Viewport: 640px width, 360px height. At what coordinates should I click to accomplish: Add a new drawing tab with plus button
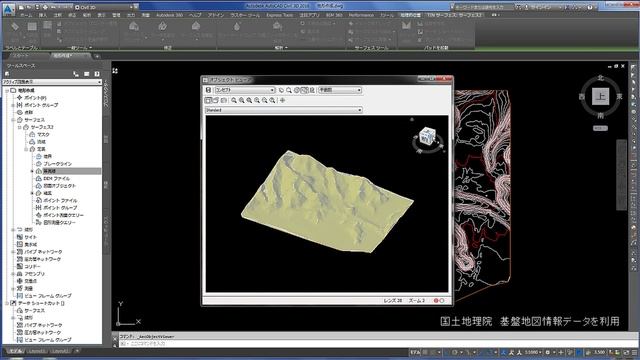[97, 56]
